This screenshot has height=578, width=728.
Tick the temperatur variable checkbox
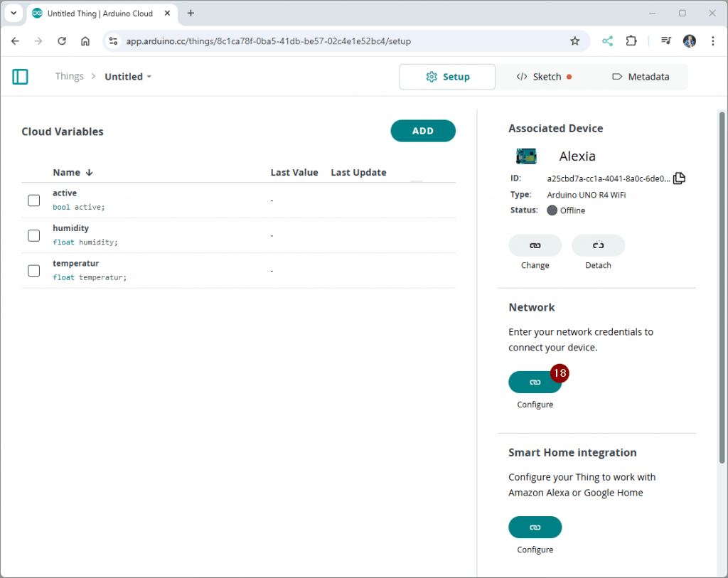point(34,270)
